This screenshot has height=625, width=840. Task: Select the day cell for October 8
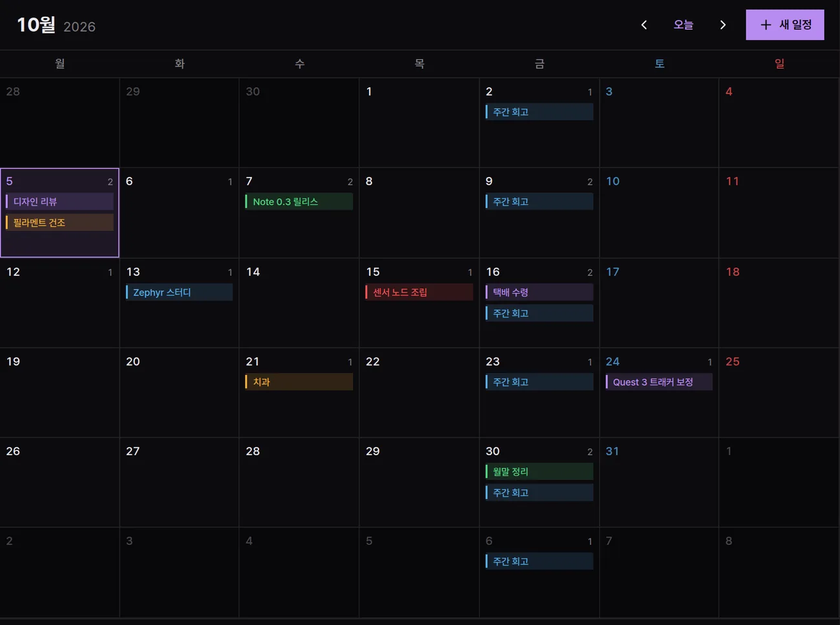419,213
